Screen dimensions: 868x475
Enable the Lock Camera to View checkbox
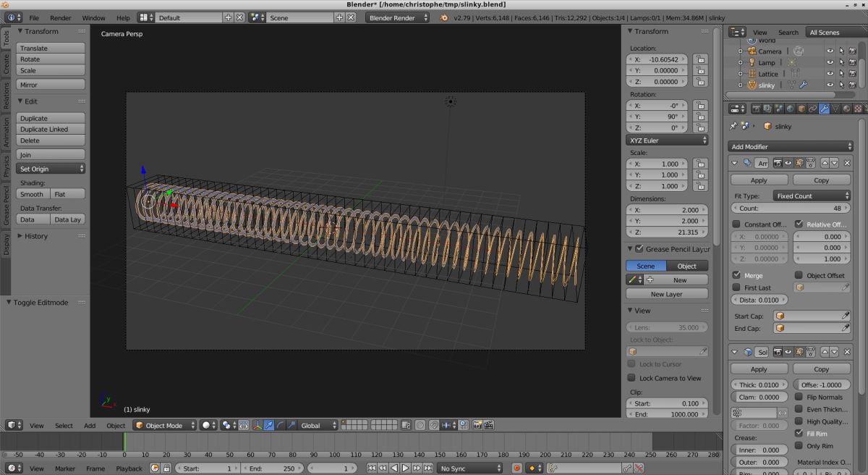[631, 378]
